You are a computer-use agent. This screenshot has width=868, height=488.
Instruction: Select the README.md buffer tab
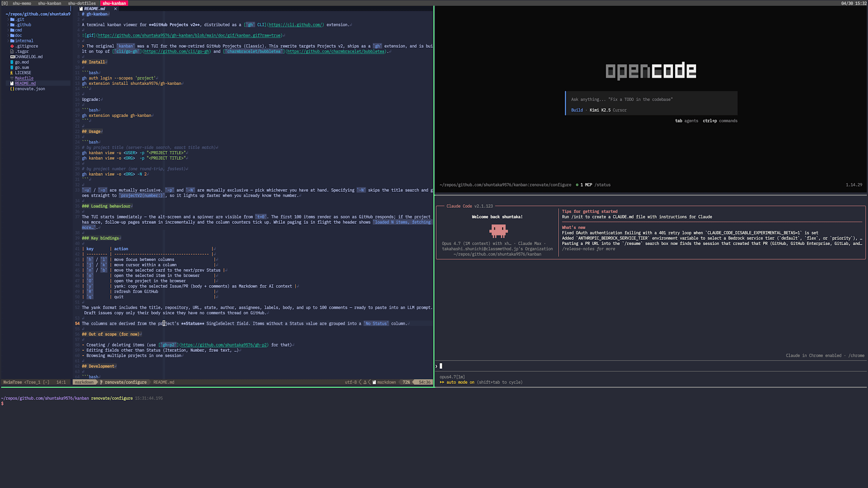(94, 9)
